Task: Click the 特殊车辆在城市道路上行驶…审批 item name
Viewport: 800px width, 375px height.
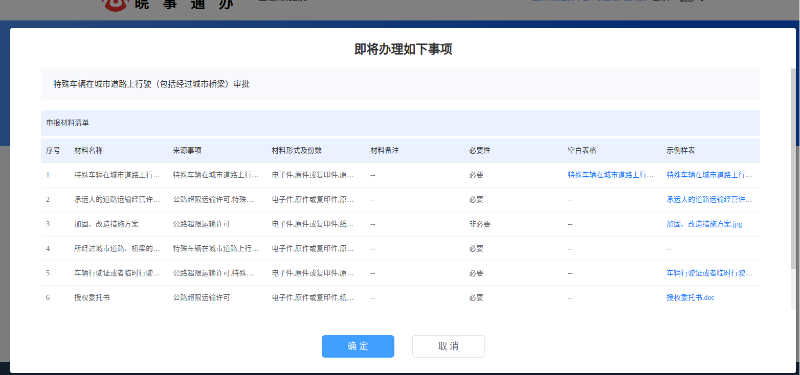Action: [x=152, y=84]
